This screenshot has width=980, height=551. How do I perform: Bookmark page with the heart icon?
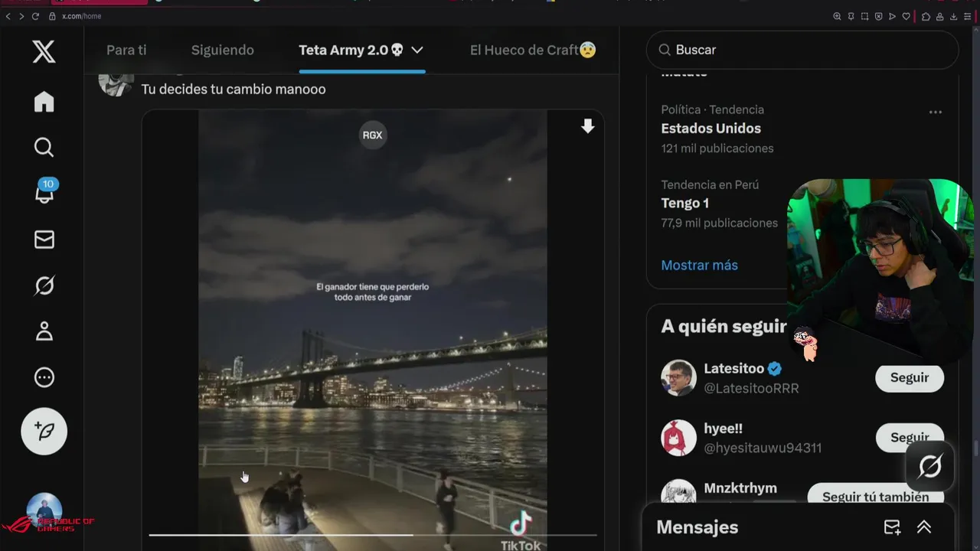point(906,16)
